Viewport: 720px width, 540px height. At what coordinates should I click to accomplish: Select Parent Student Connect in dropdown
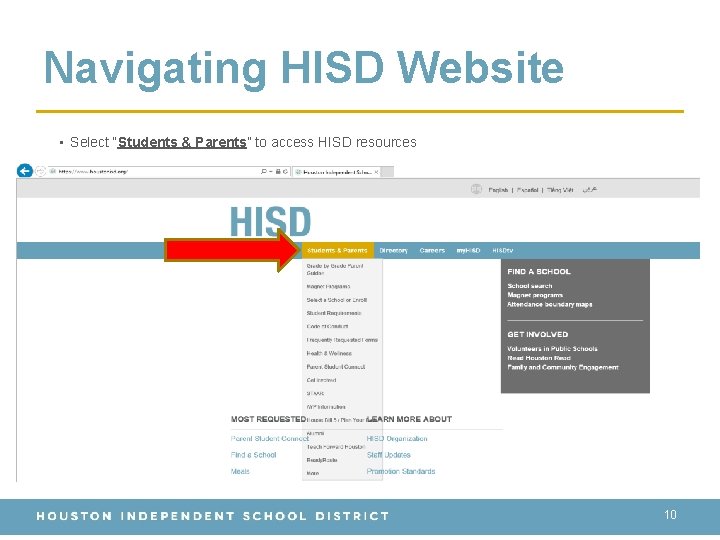point(336,367)
